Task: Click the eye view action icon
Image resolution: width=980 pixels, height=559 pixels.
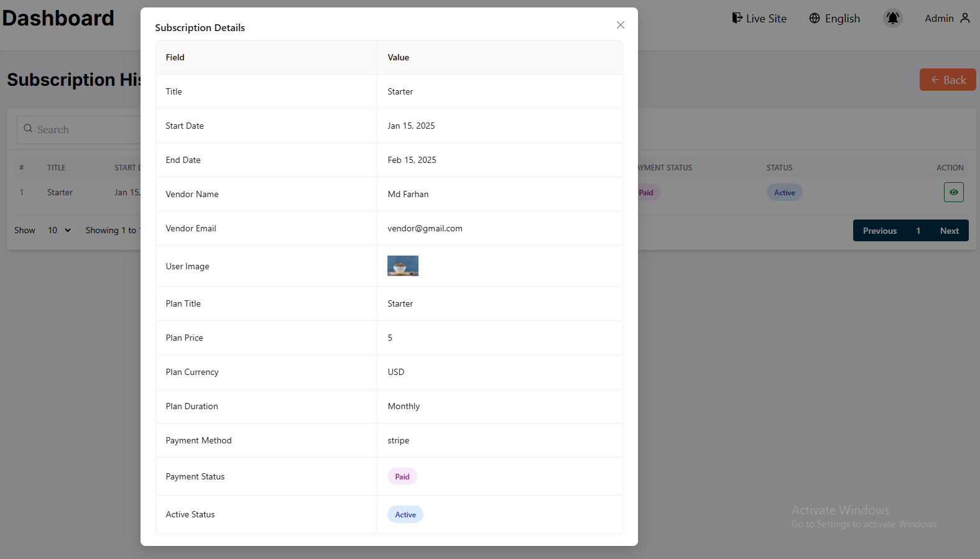Action: tap(953, 192)
